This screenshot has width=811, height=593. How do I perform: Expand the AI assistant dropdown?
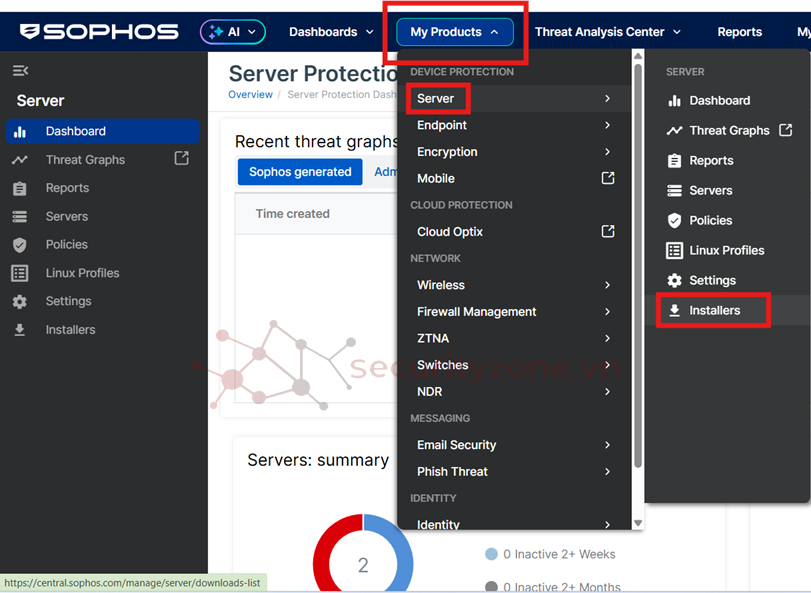[x=233, y=32]
